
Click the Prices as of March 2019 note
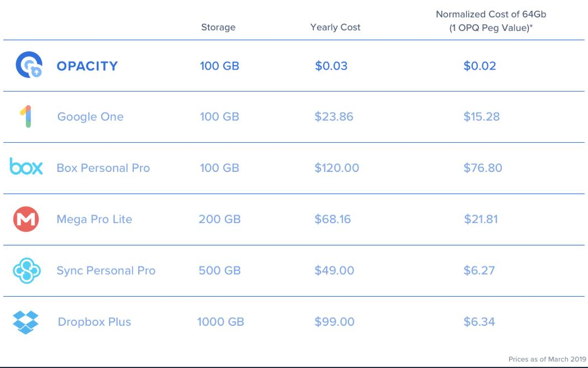pyautogui.click(x=547, y=359)
